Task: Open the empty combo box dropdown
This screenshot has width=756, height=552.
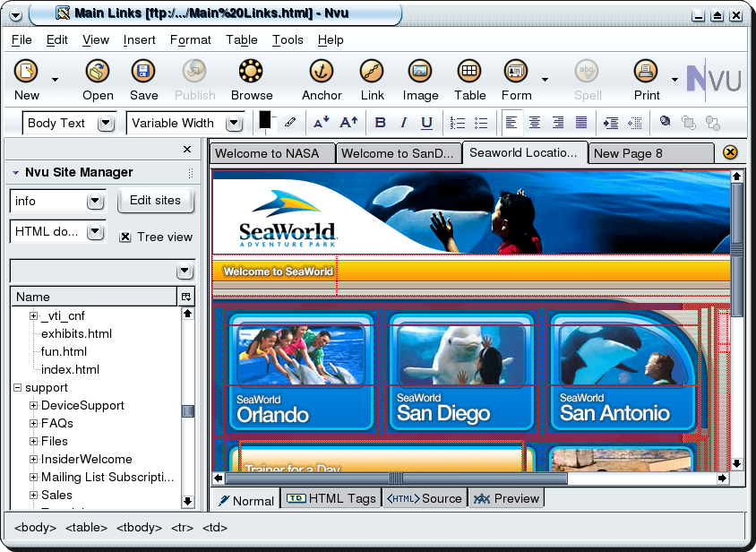Action: point(185,272)
